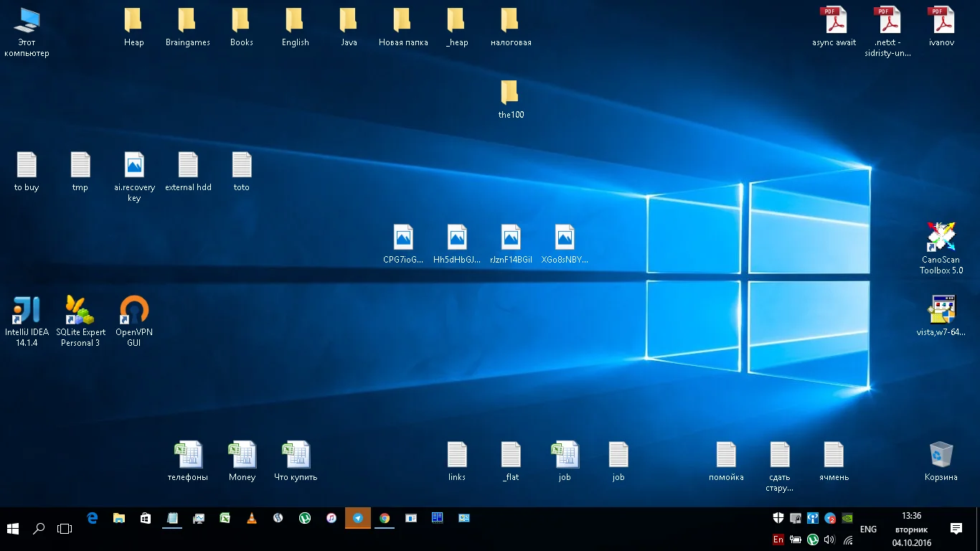This screenshot has width=980, height=551.
Task: Launch VLC media player from taskbar
Action: 251,518
